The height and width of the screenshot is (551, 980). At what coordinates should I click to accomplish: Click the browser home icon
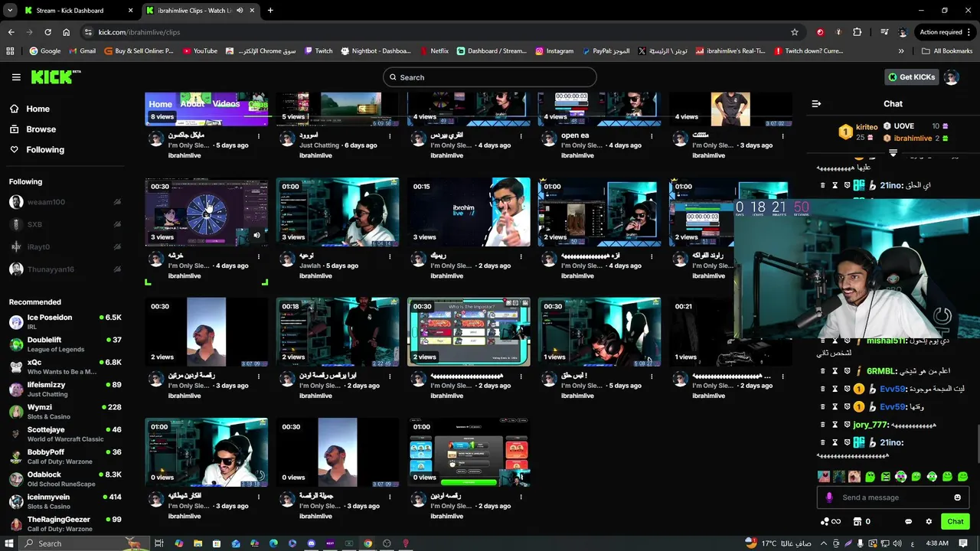[67, 32]
